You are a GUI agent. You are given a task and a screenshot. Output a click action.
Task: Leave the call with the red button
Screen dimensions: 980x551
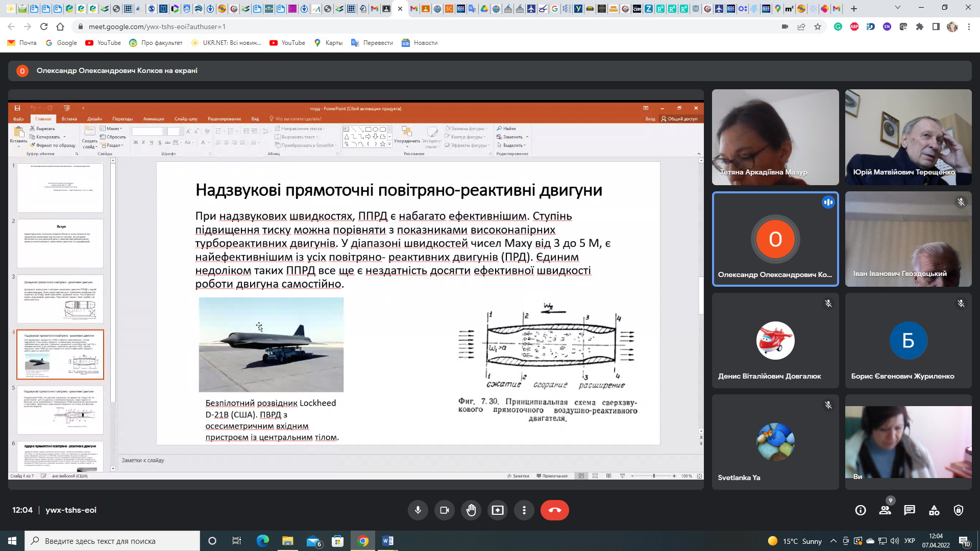coord(554,510)
